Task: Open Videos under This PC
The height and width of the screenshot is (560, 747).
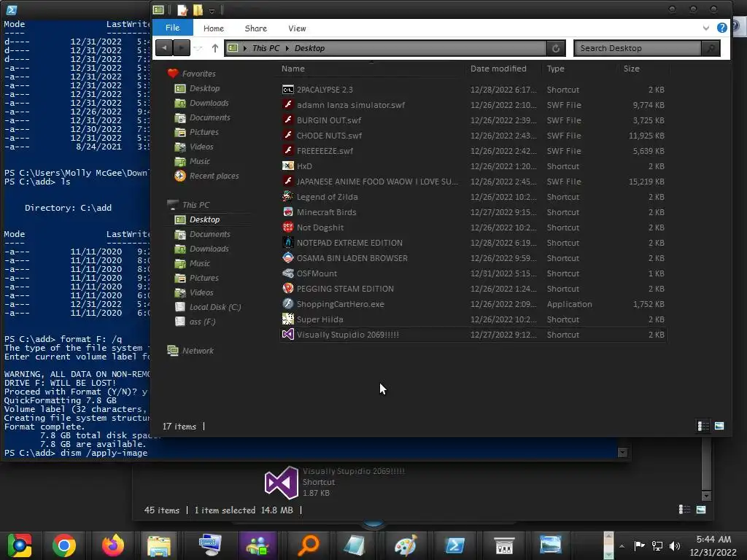Action: (x=201, y=292)
